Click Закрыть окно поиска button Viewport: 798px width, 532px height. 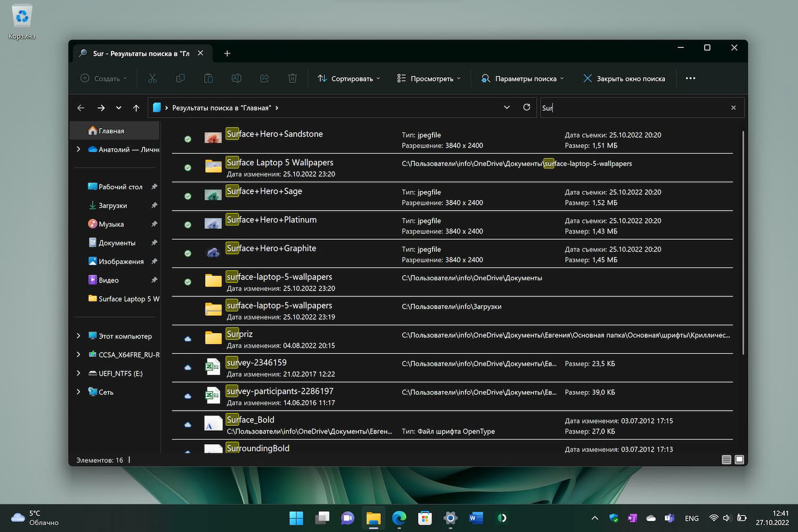click(x=624, y=78)
